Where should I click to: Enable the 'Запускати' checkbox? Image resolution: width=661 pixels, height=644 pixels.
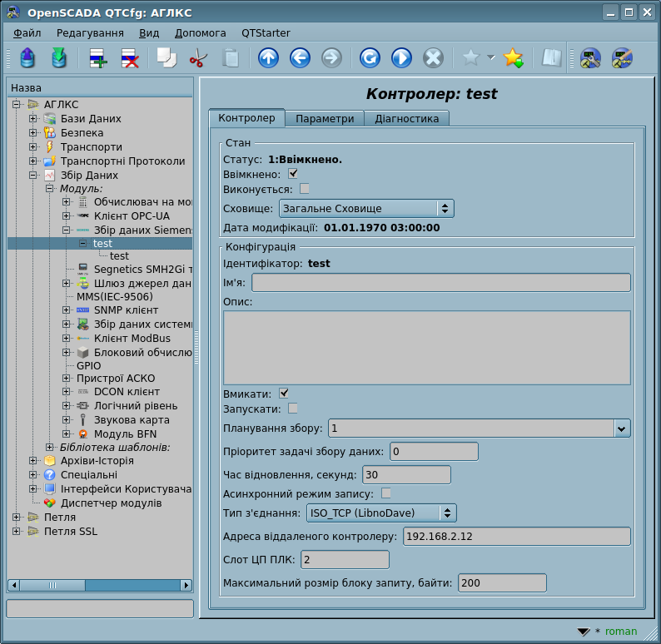tap(293, 409)
